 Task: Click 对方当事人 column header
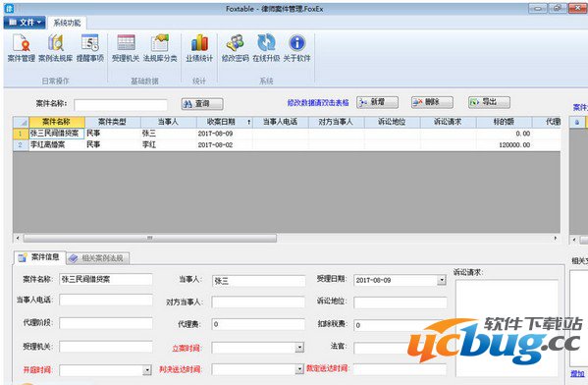tap(337, 122)
